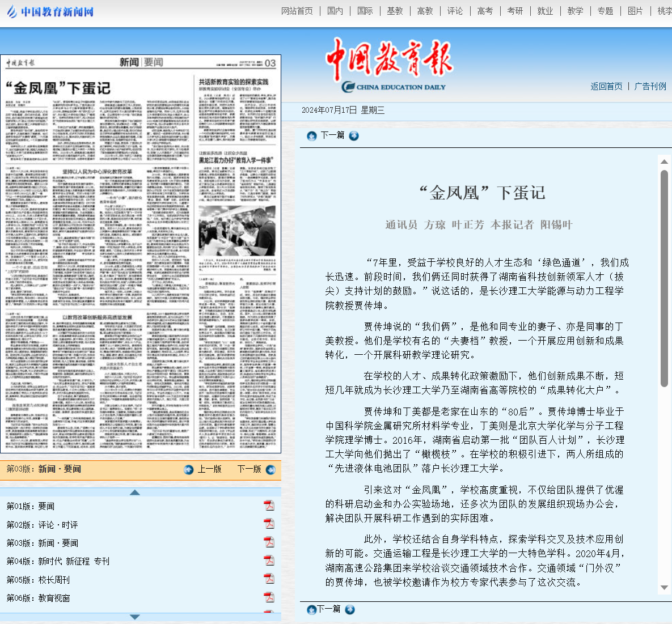Open 国内 section in top navigation
672x624 pixels.
tap(335, 11)
